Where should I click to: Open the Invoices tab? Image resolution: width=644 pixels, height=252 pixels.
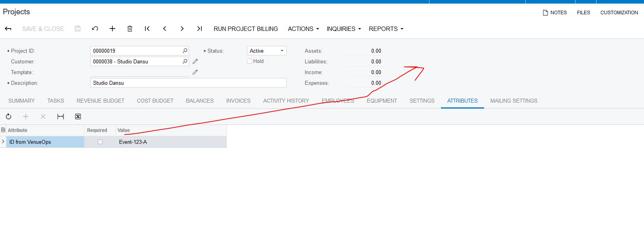point(238,101)
